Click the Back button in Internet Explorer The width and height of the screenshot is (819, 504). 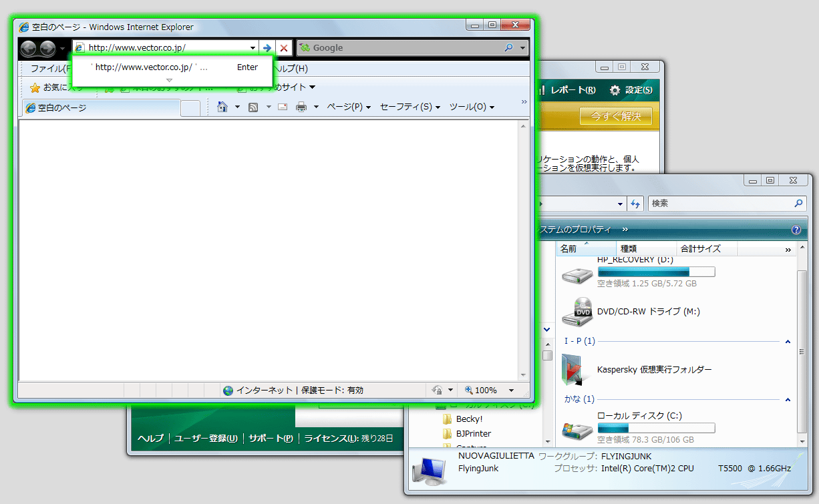pos(29,48)
